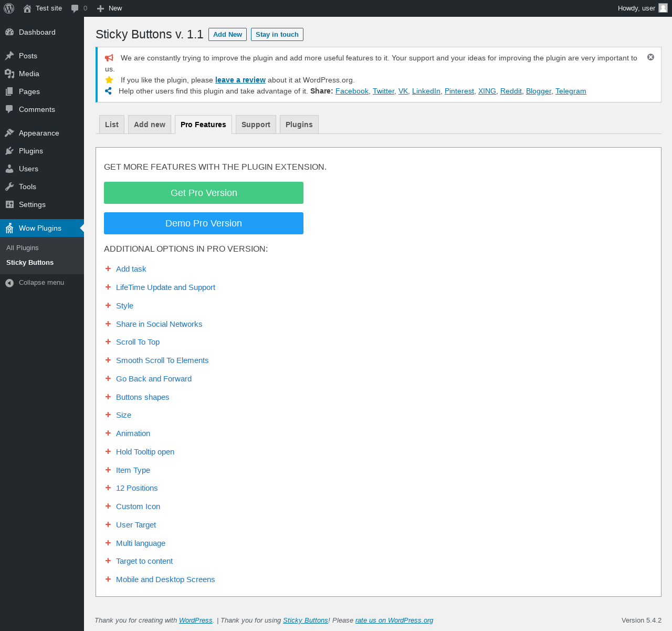Screen dimensions: 672x631
Task: Click the Wow Plugins menu icon
Action: point(9,228)
